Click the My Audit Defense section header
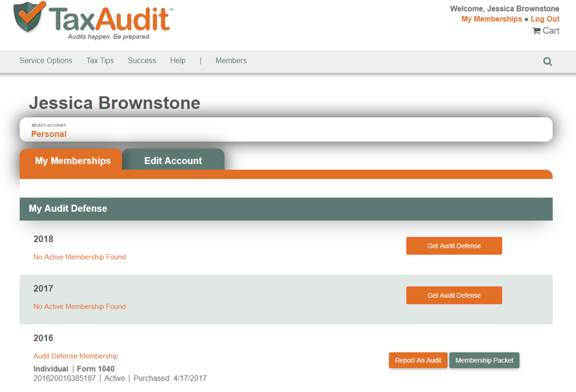Screen dimensions: 576x392 286,209
